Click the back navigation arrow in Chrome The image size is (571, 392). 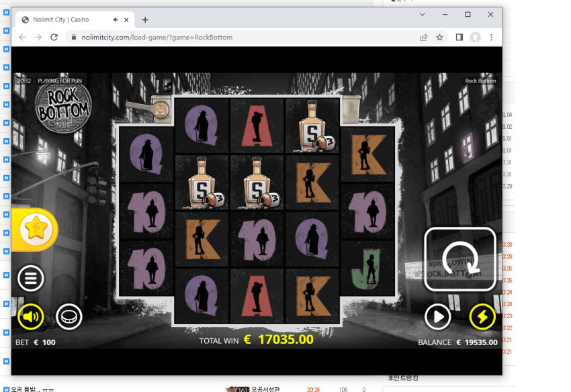pos(22,37)
